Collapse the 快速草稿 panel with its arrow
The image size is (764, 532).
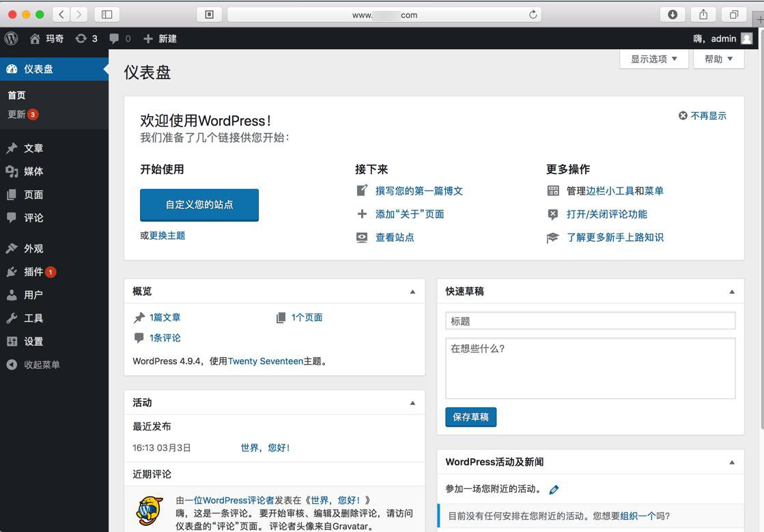(x=732, y=292)
